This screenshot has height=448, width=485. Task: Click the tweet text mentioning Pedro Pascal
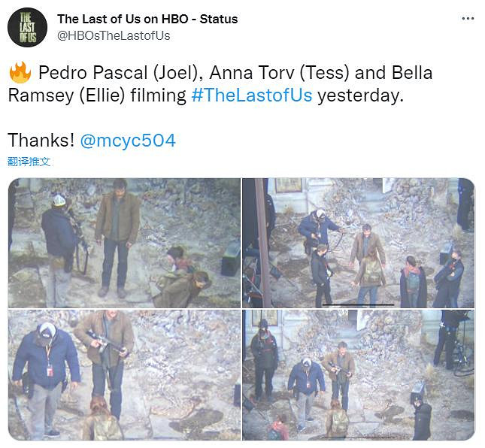(220, 83)
